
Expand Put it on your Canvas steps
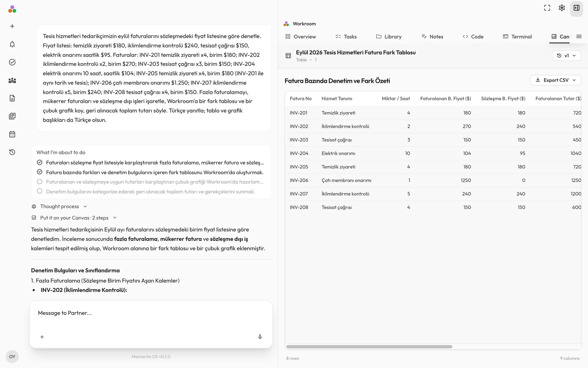coord(74,218)
